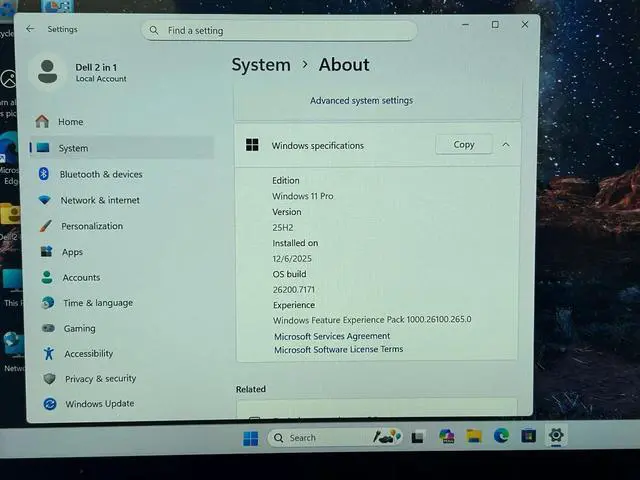The height and width of the screenshot is (480, 640).
Task: Open Microsoft Store from the taskbar
Action: 528,436
